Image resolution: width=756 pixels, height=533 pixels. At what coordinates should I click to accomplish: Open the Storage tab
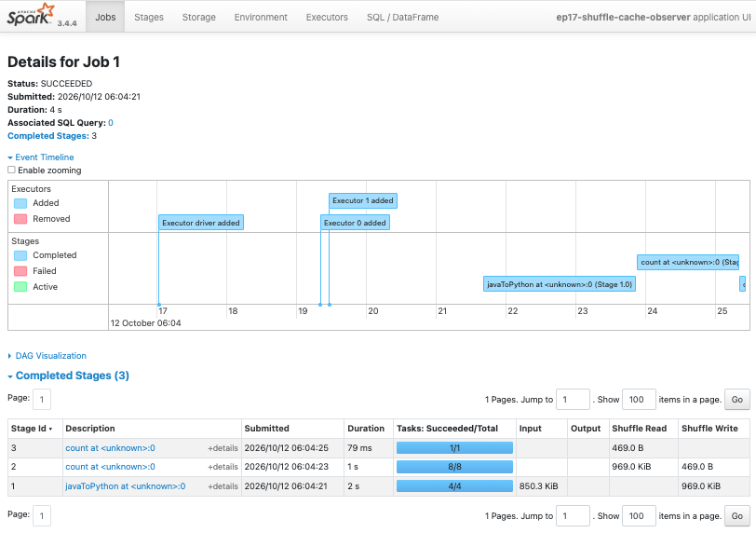coord(198,17)
